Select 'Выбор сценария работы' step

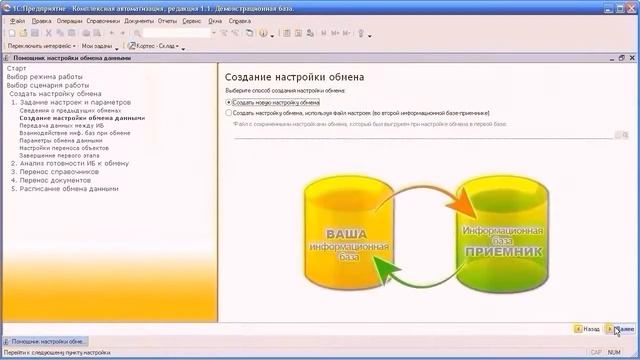(48, 85)
